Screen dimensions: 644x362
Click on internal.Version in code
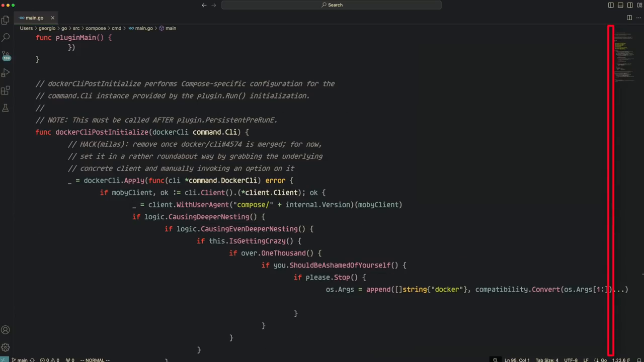[x=317, y=205]
